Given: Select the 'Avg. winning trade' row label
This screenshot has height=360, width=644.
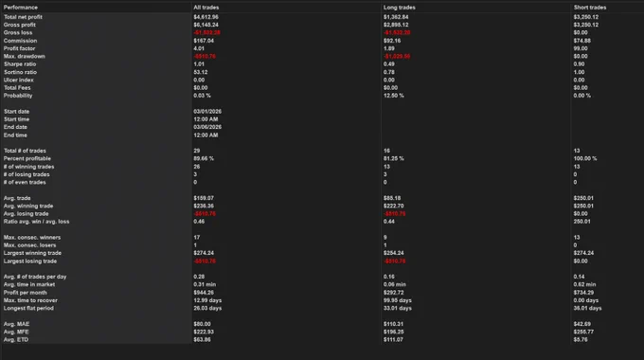Looking at the screenshot, I should pos(28,206).
